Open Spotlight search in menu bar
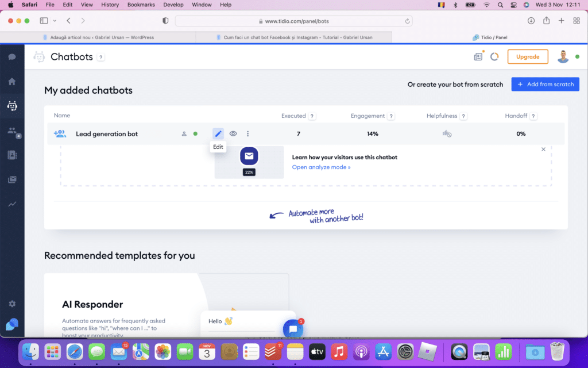 500,5
